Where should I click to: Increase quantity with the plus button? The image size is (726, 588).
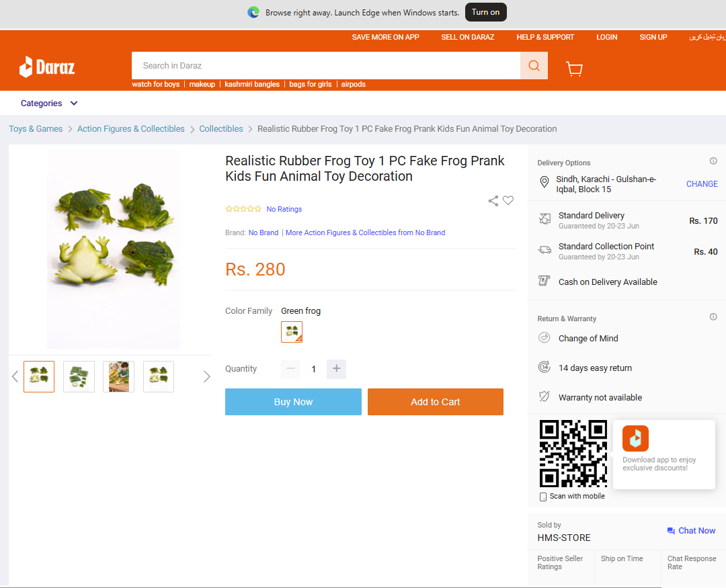pos(336,368)
